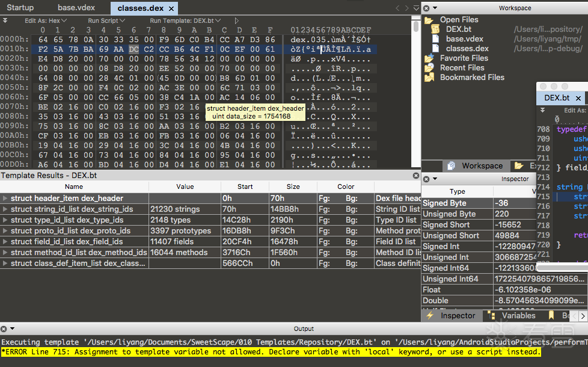Open the Workspace panel options menu

coord(435,8)
